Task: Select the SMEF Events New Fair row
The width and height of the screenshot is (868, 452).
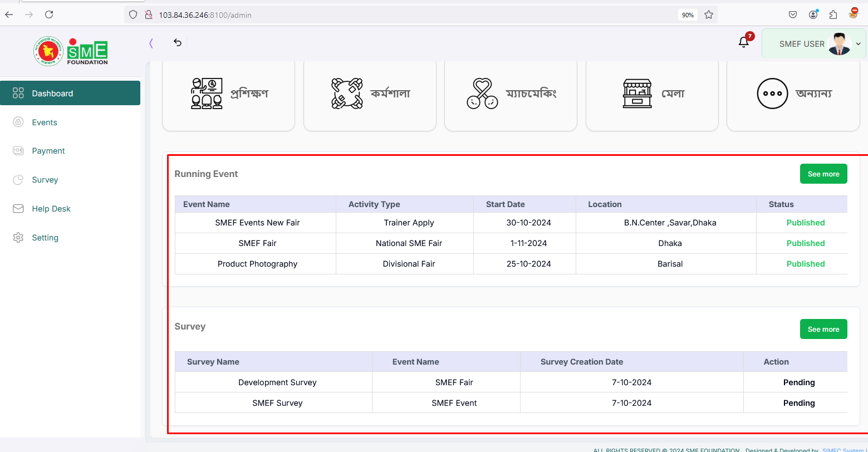Action: click(511, 223)
